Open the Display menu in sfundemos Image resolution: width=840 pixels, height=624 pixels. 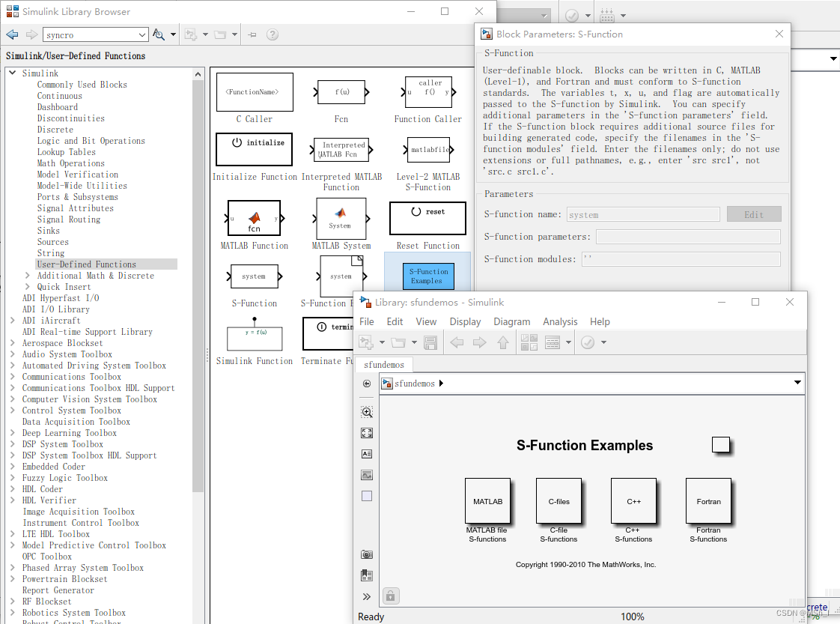pyautogui.click(x=465, y=321)
